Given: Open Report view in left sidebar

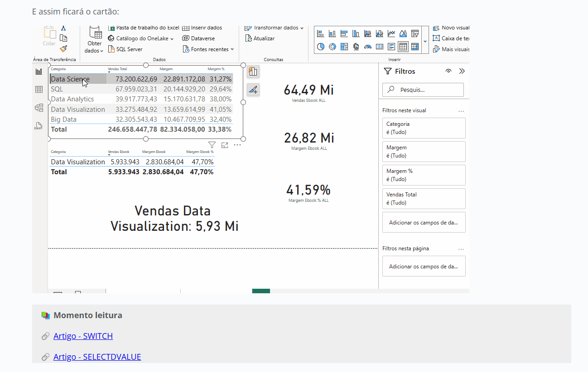Looking at the screenshot, I should 39,72.
